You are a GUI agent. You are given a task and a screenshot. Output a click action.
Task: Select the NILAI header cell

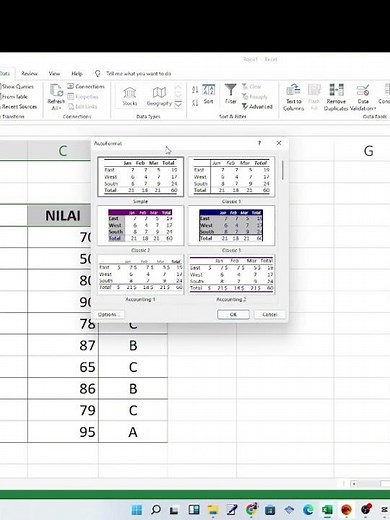tap(63, 216)
